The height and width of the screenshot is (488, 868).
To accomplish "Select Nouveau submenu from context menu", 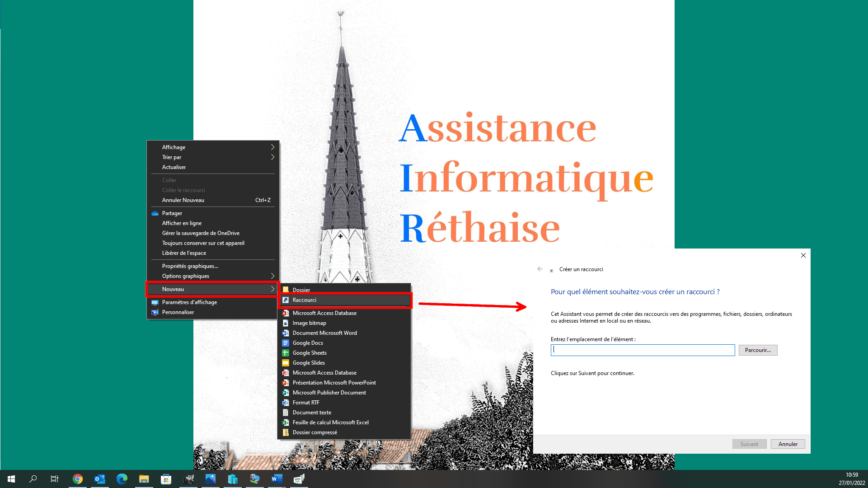I will coord(212,288).
